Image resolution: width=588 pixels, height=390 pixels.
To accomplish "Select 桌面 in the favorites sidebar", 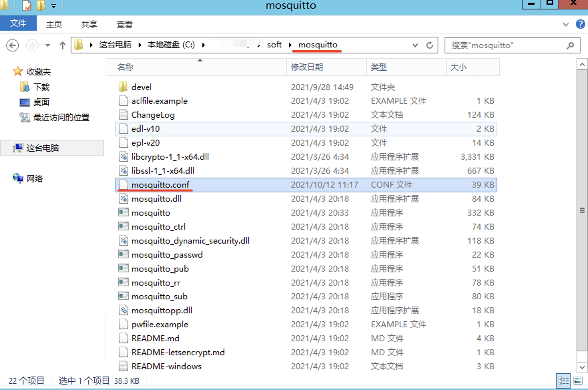I will 41,102.
